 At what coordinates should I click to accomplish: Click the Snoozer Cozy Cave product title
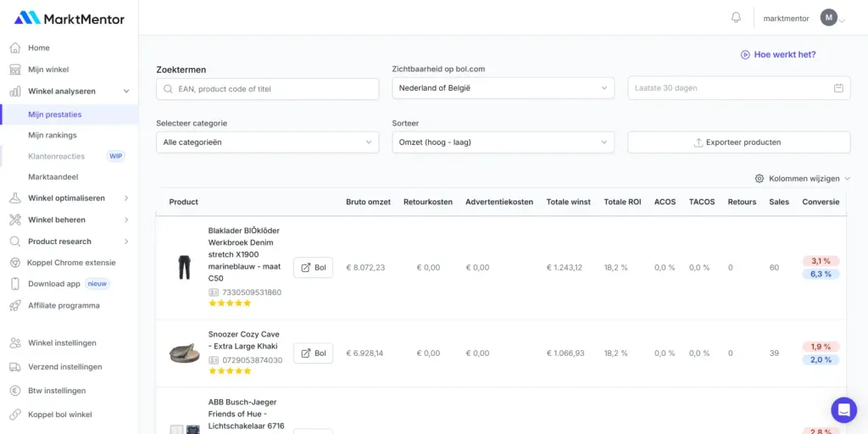tap(243, 341)
